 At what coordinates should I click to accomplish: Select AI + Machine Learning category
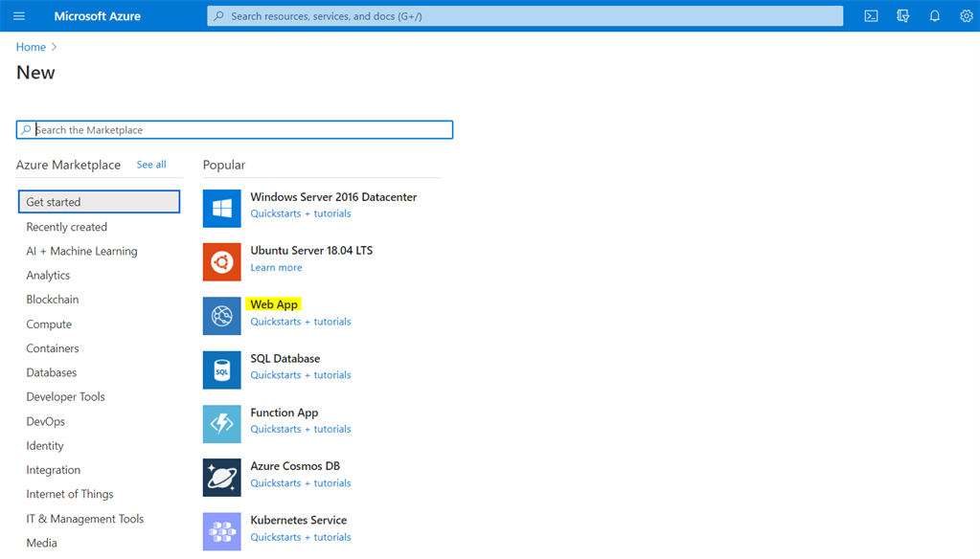(x=81, y=251)
